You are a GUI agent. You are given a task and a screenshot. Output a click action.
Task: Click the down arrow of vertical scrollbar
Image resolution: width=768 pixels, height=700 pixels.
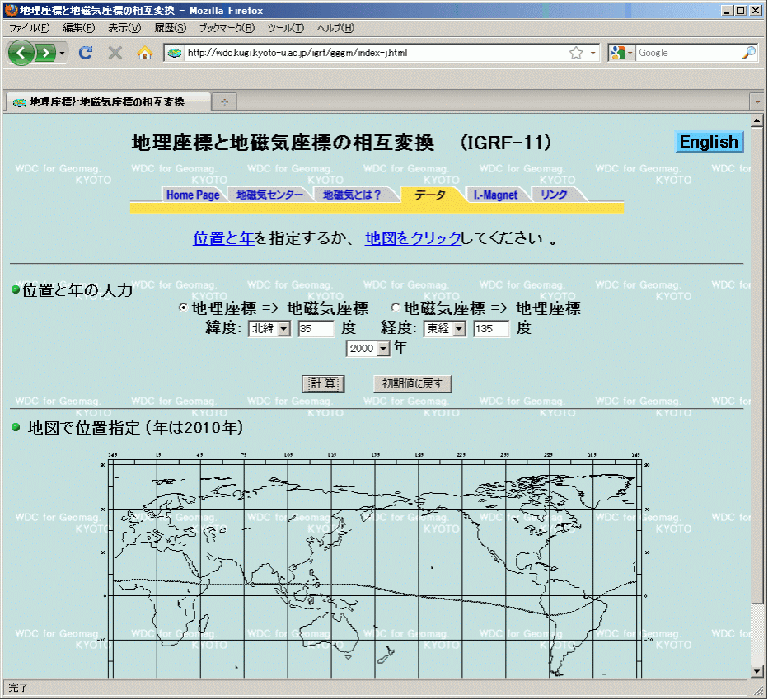click(756, 672)
